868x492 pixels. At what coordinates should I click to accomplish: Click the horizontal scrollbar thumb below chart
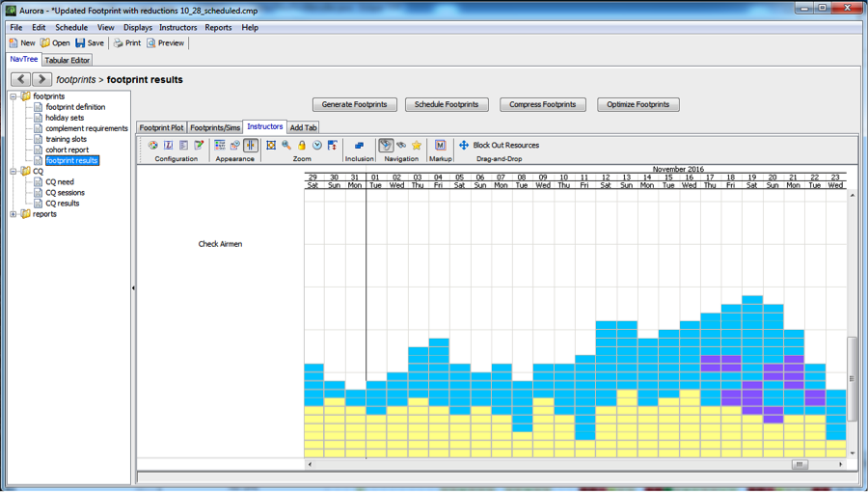pyautogui.click(x=800, y=465)
